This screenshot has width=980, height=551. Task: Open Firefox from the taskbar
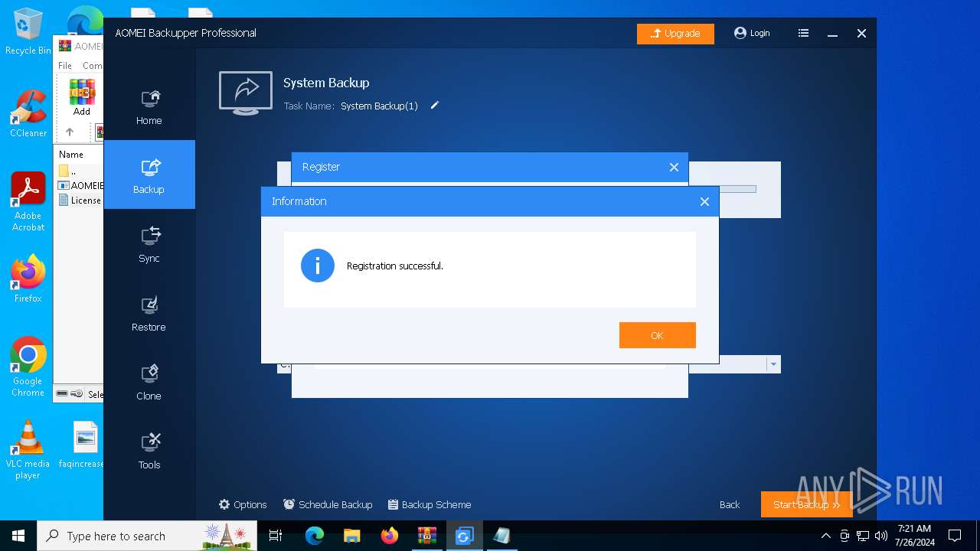click(x=390, y=536)
